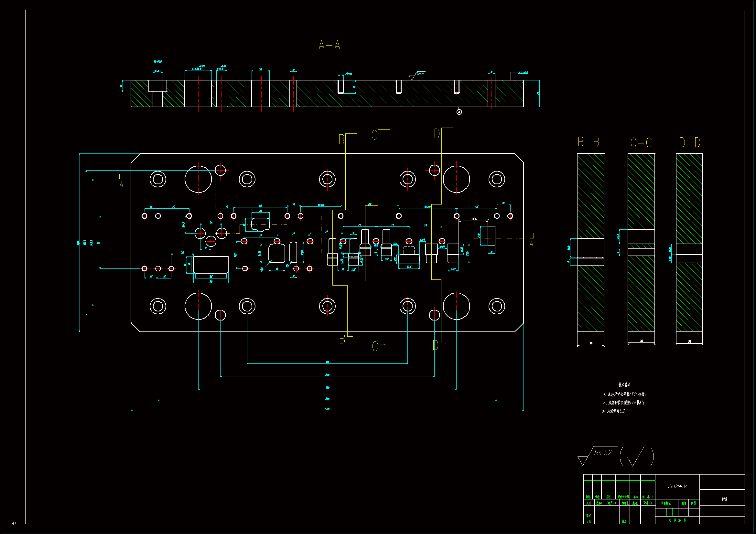
Task: Click the 阶段标记 title block cell
Action: (x=666, y=503)
